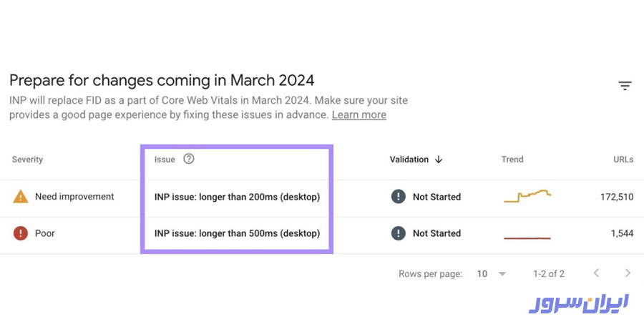Viewport: 644px width, 322px height.
Task: Click the Learn more link
Action: [x=358, y=114]
